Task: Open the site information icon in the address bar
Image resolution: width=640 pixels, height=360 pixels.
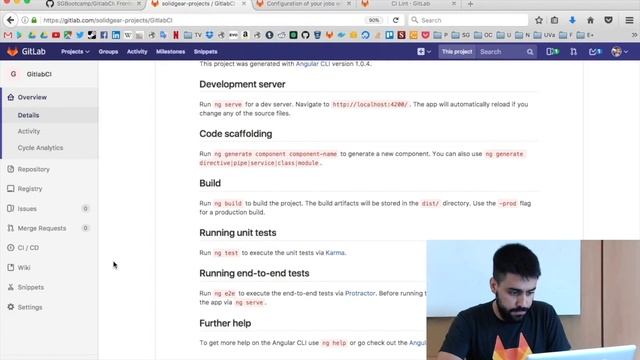Action: point(25,20)
